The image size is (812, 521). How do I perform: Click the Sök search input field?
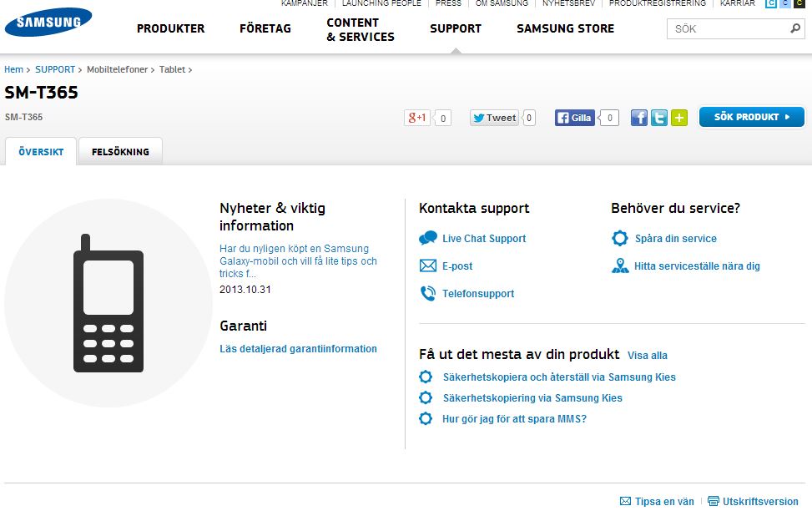coord(726,28)
